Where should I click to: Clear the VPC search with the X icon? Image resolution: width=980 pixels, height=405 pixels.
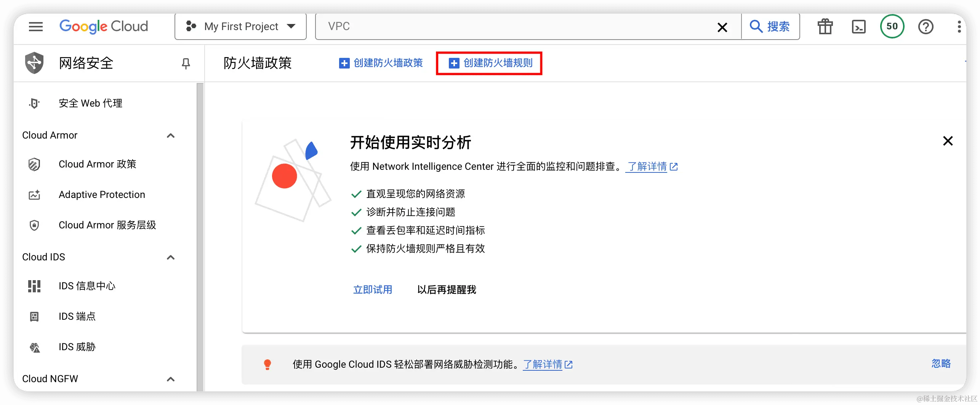722,27
